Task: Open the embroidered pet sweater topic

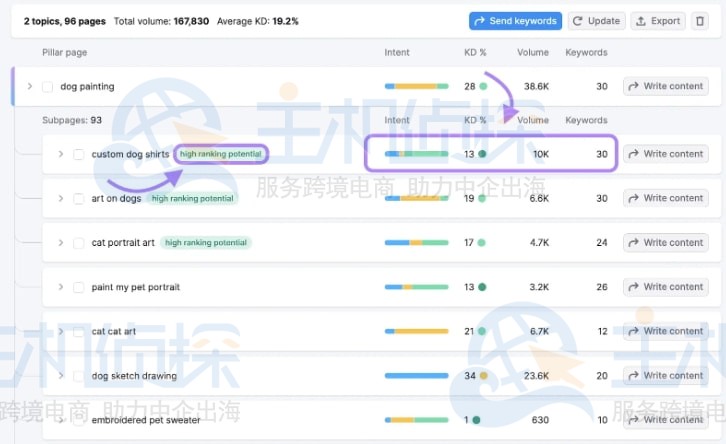Action: point(145,420)
